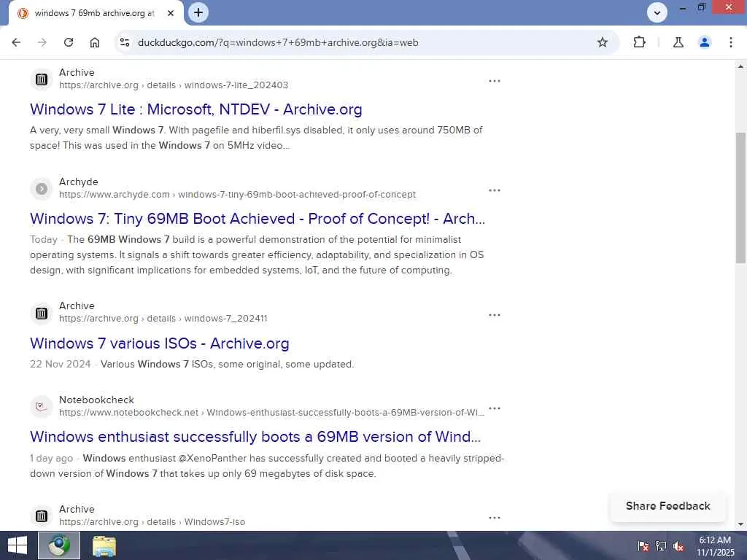Open Windows 7 various ISOs result
The height and width of the screenshot is (560, 747).
tap(159, 343)
